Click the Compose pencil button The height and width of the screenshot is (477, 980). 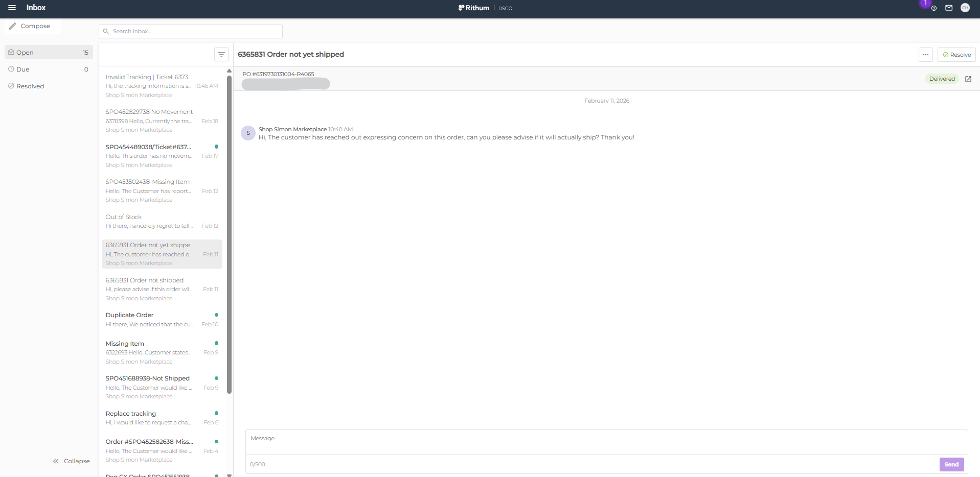(x=30, y=26)
